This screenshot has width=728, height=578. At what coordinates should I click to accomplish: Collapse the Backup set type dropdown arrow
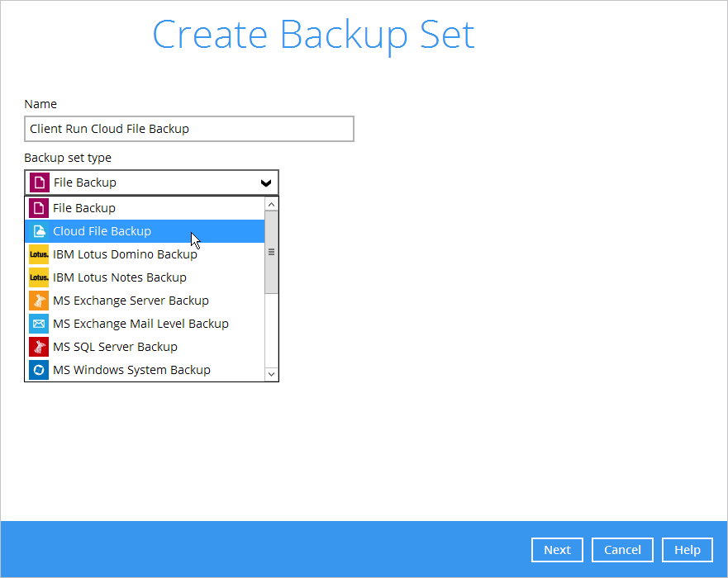[x=266, y=182]
